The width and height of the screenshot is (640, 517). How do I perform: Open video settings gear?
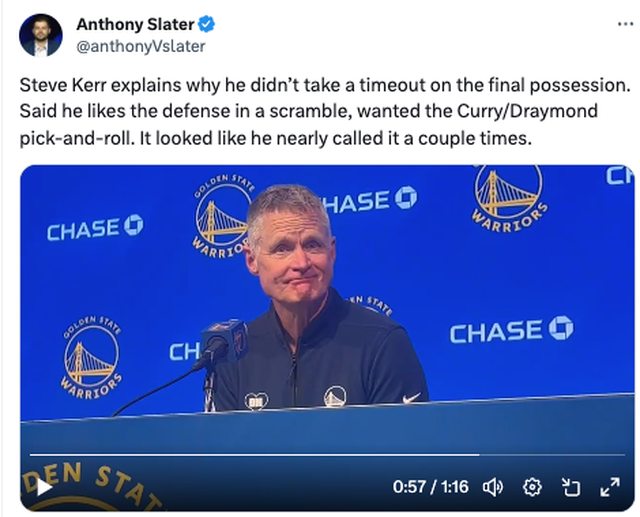(533, 487)
